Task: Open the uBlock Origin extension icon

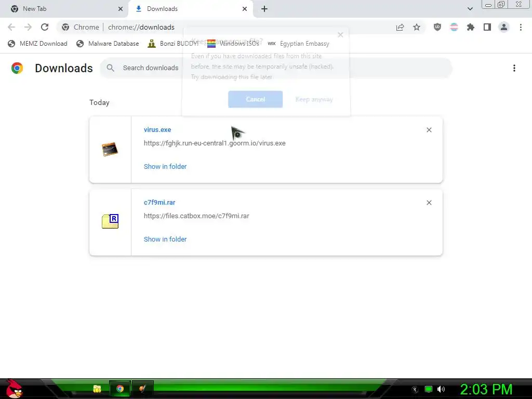Action: coord(437,27)
